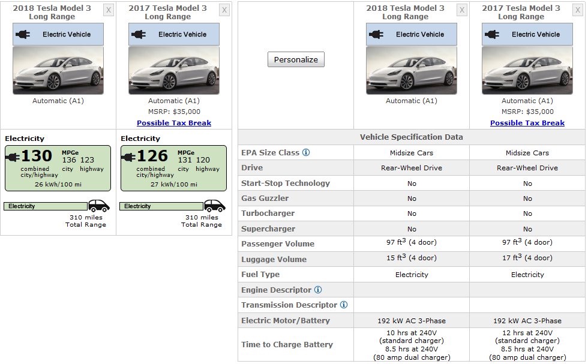Select the 130 combined MPGe value

37,155
